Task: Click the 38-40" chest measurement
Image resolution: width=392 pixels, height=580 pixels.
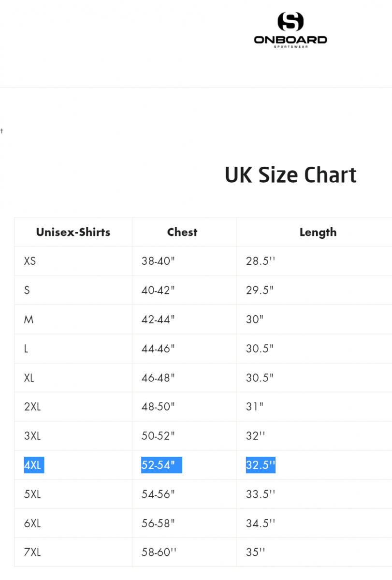Action: [158, 261]
